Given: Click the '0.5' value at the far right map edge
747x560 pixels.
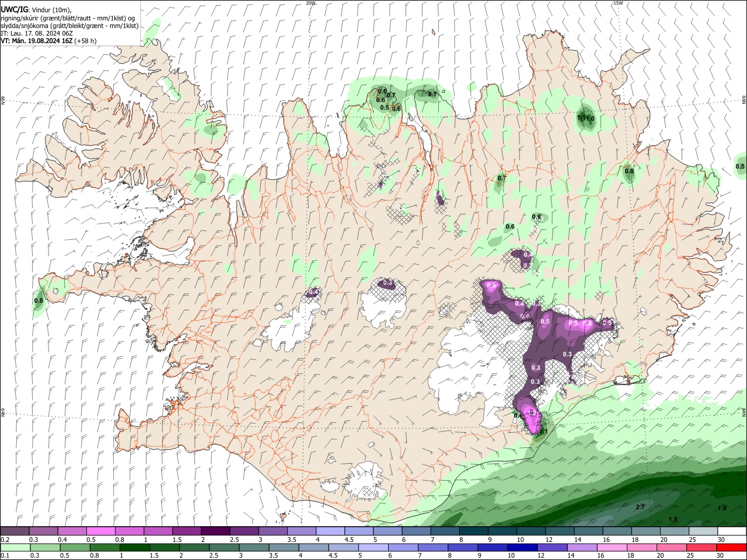Looking at the screenshot, I should point(740,166).
